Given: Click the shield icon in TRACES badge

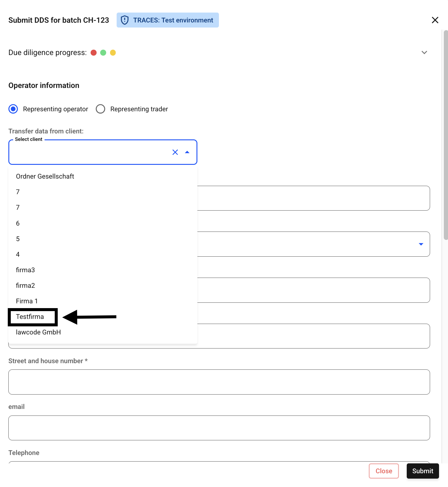Looking at the screenshot, I should 125,20.
